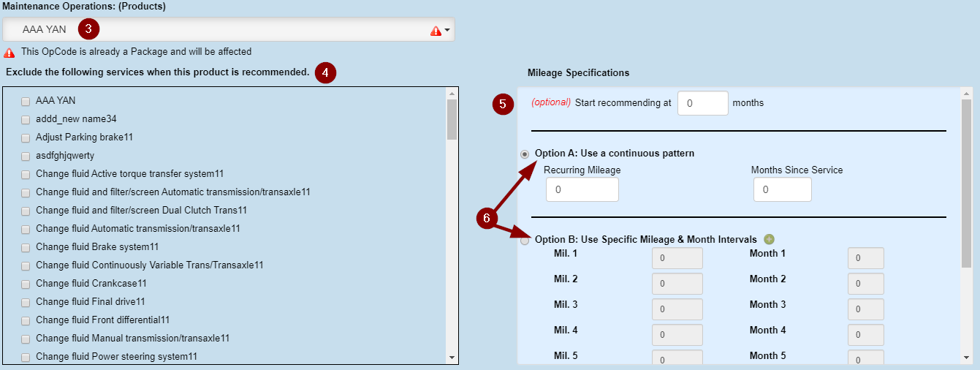Check the AAA YAN service checkbox

point(26,101)
